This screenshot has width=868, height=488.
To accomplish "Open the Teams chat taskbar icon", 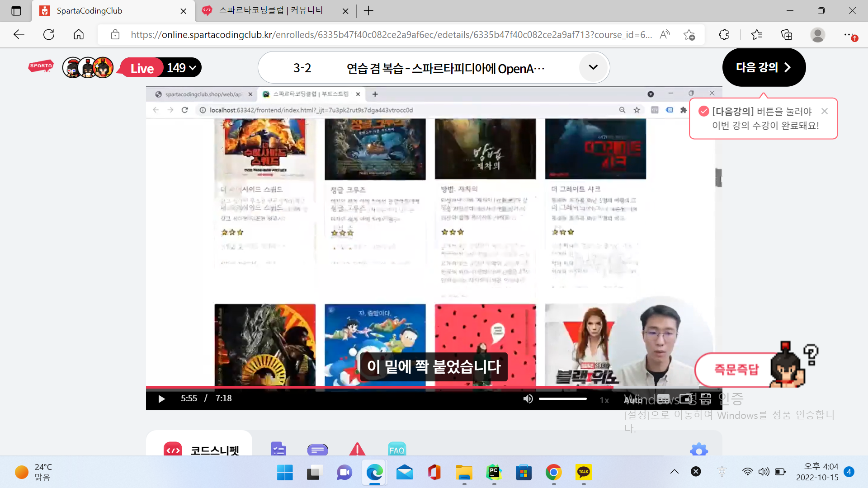I will click(x=344, y=473).
